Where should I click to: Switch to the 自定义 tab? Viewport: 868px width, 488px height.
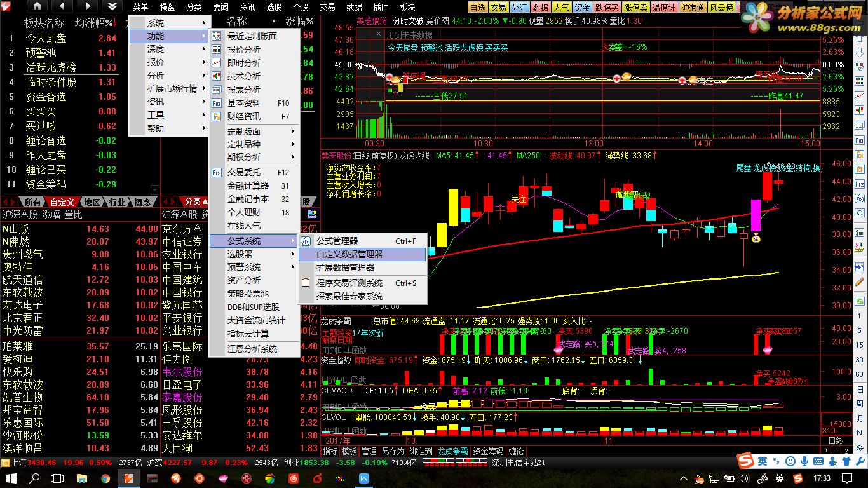click(62, 202)
